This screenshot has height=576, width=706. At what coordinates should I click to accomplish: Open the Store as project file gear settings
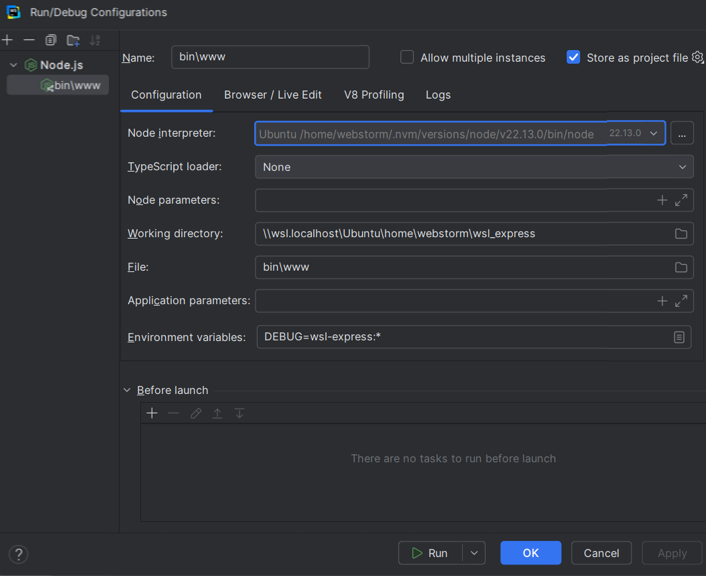point(697,57)
